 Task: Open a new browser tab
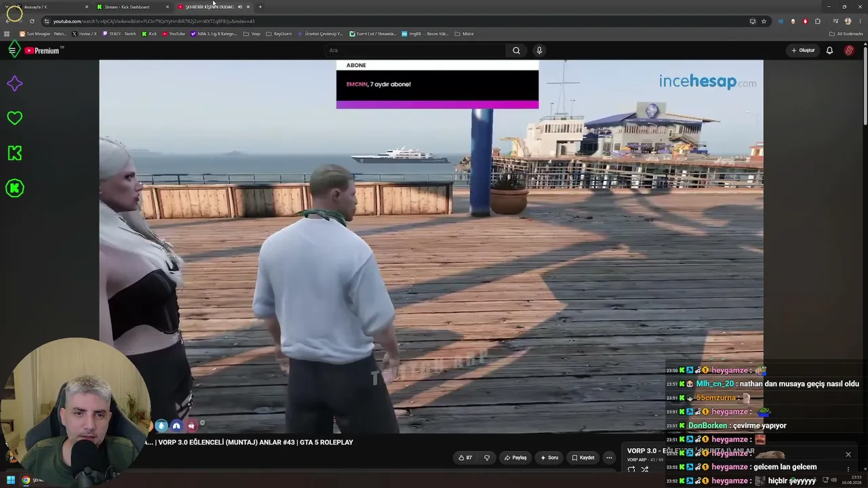[260, 7]
